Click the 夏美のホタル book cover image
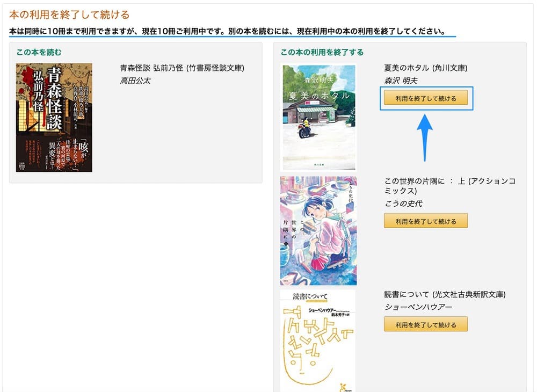 click(318, 117)
